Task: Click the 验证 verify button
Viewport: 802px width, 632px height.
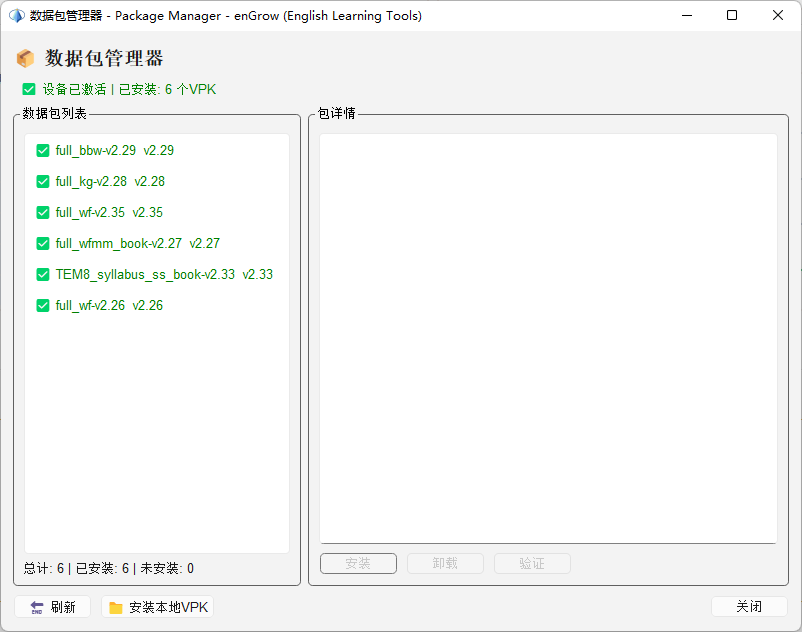Action: (x=532, y=563)
